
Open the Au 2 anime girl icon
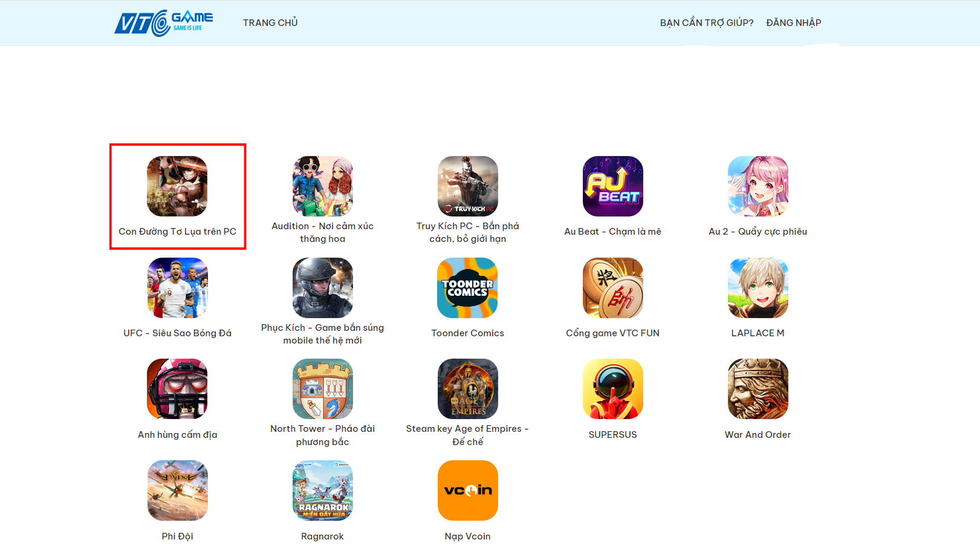pos(758,186)
